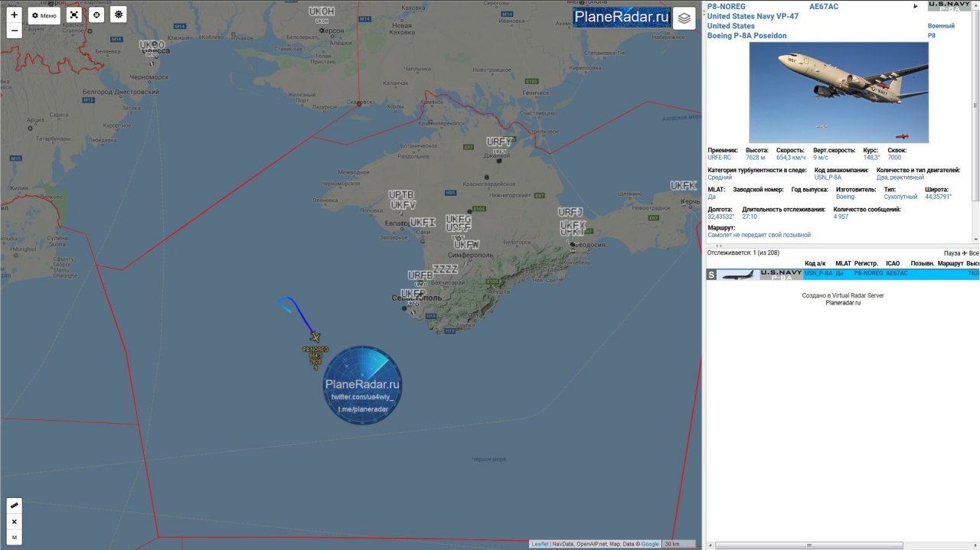Click the squawk value 7000
Viewport: 980px width, 550px height.
(x=894, y=157)
